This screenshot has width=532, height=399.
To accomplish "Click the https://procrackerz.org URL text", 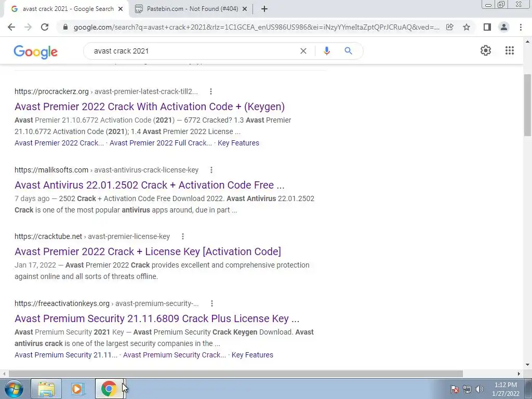I will pos(51,91).
